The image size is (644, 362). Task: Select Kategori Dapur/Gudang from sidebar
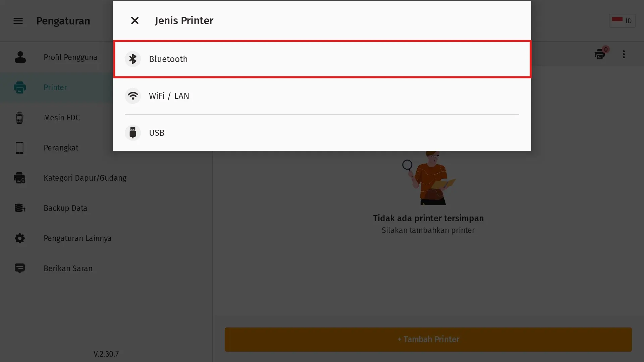click(x=85, y=178)
